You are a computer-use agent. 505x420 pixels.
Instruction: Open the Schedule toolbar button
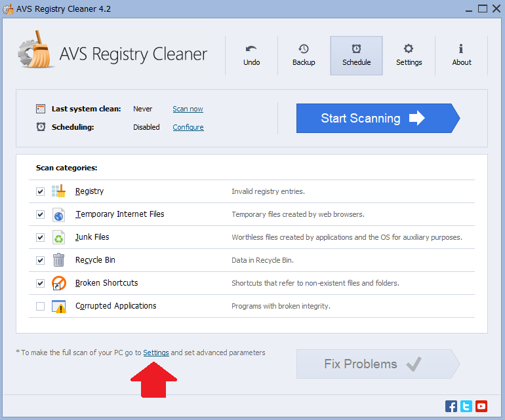pos(356,56)
